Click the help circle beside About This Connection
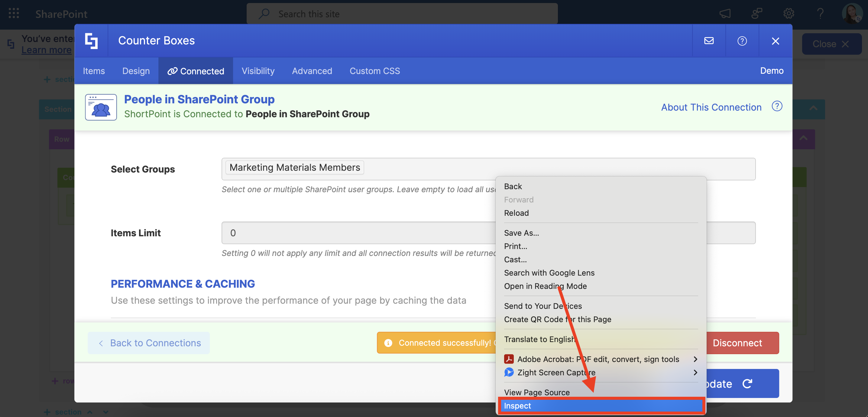This screenshot has height=417, width=868. click(777, 106)
